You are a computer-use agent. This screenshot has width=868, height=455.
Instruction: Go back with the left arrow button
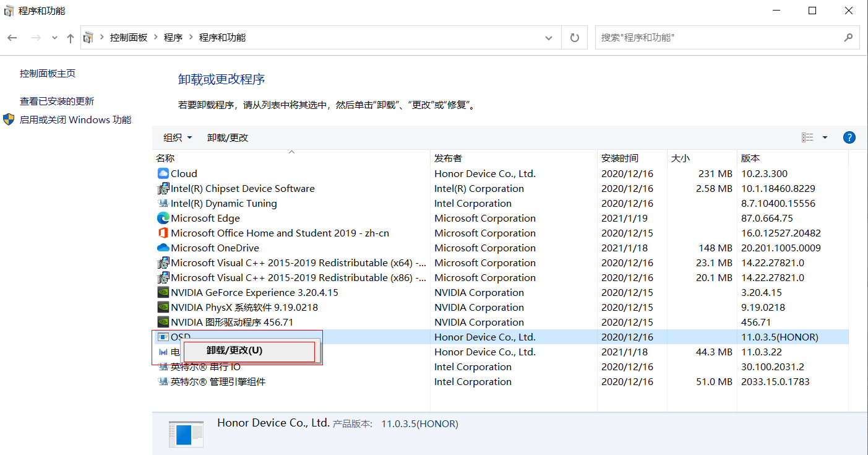pyautogui.click(x=12, y=38)
